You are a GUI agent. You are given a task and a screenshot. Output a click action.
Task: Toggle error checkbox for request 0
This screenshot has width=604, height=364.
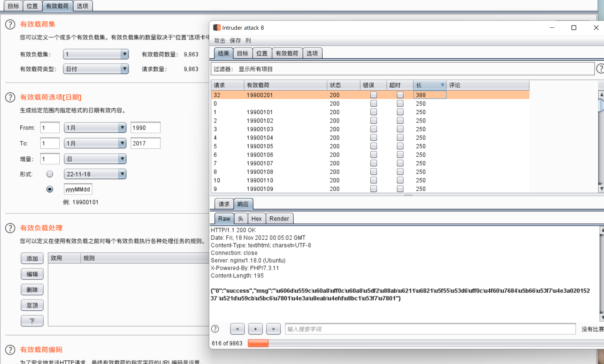pyautogui.click(x=374, y=103)
